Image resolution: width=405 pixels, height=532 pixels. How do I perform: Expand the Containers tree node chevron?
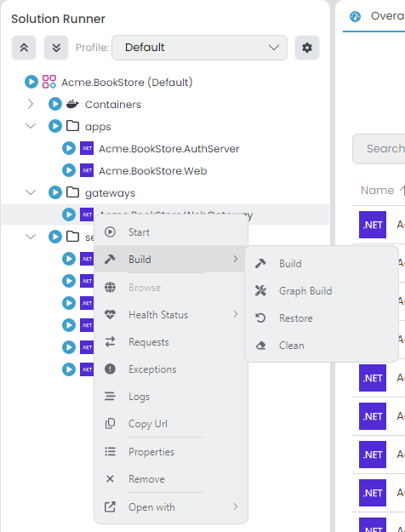point(31,104)
